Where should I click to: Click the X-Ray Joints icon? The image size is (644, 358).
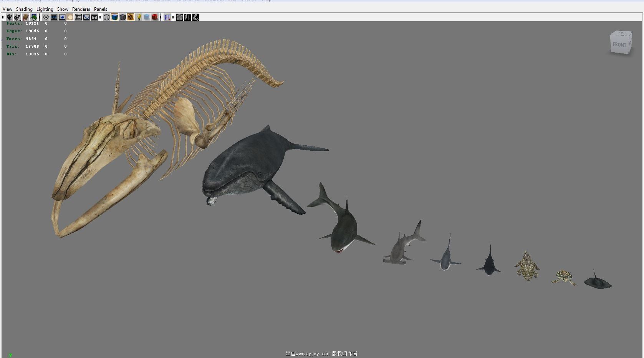pos(195,17)
